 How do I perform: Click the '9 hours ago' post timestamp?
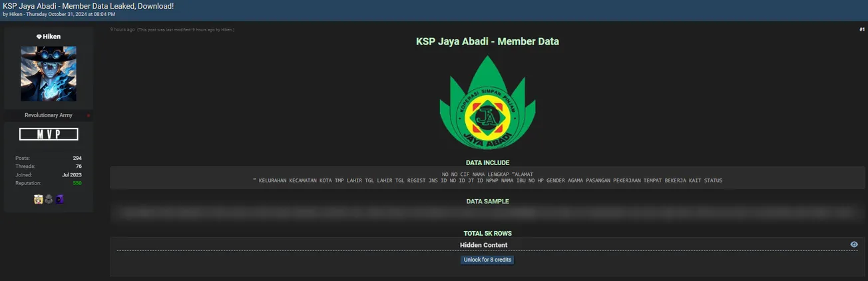(x=122, y=29)
